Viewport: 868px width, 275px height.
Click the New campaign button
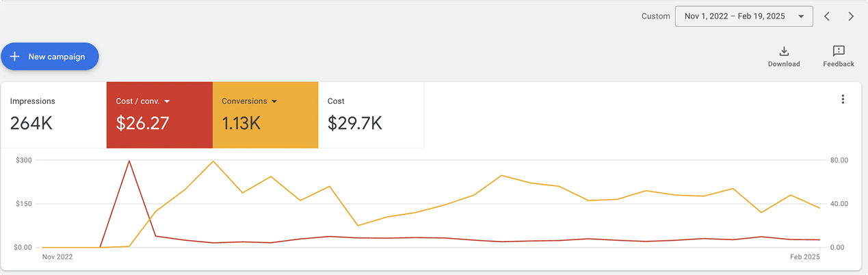point(50,57)
